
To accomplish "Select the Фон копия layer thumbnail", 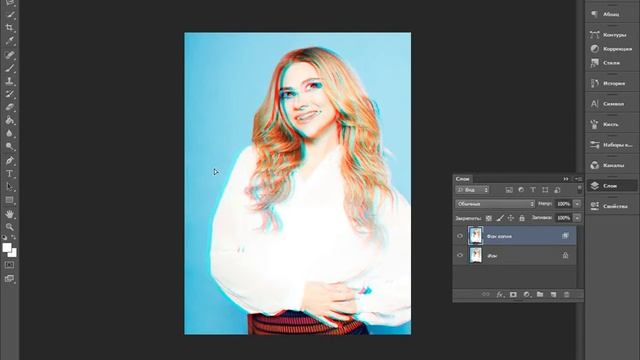I will (x=476, y=236).
